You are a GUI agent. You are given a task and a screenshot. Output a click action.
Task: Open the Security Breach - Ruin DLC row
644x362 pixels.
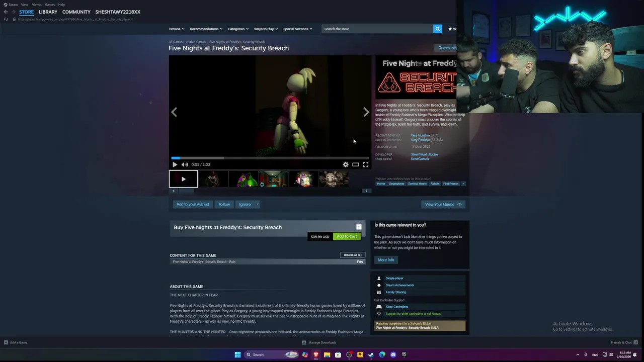(x=267, y=261)
